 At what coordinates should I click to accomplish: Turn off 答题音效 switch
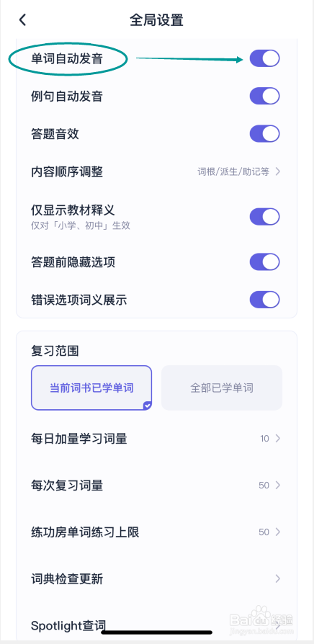(x=265, y=134)
